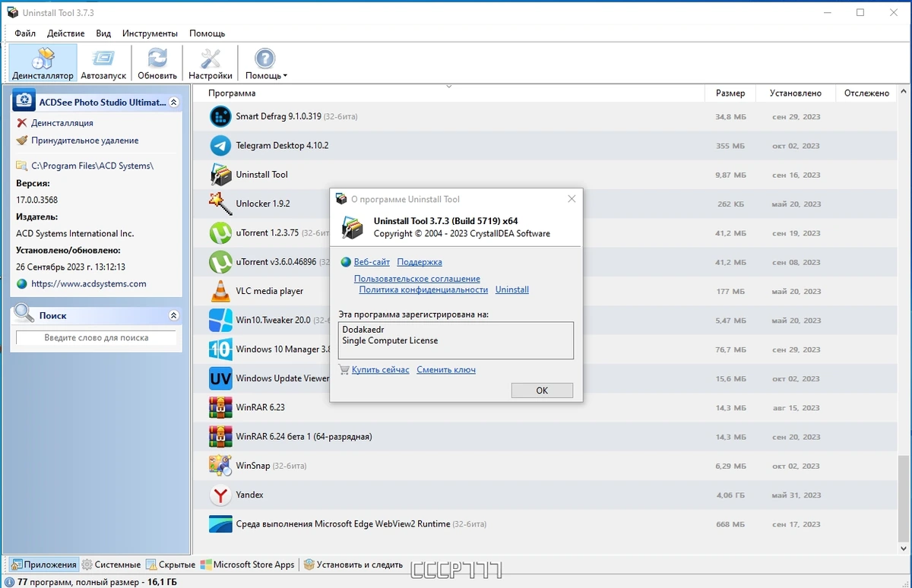The height and width of the screenshot is (588, 912).
Task: Click the program list vertical scrollbar thumb
Action: tap(903, 498)
